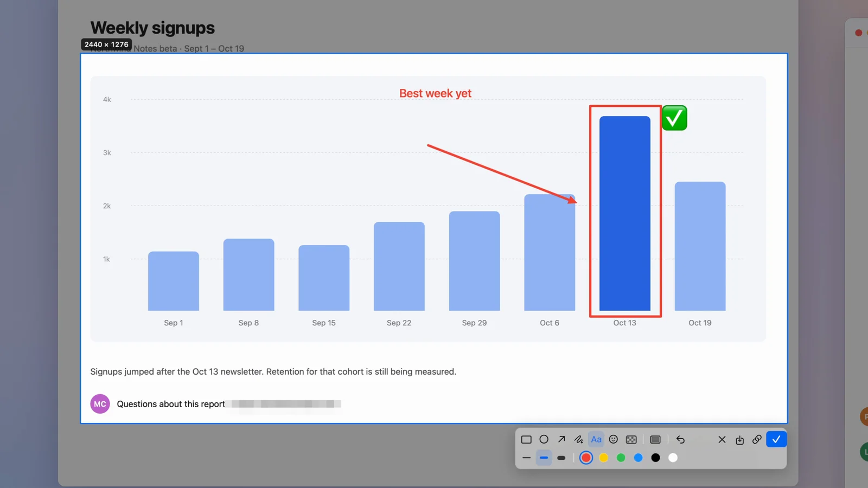This screenshot has height=488, width=868.
Task: Click the Sep 15 signups bar
Action: click(324, 278)
